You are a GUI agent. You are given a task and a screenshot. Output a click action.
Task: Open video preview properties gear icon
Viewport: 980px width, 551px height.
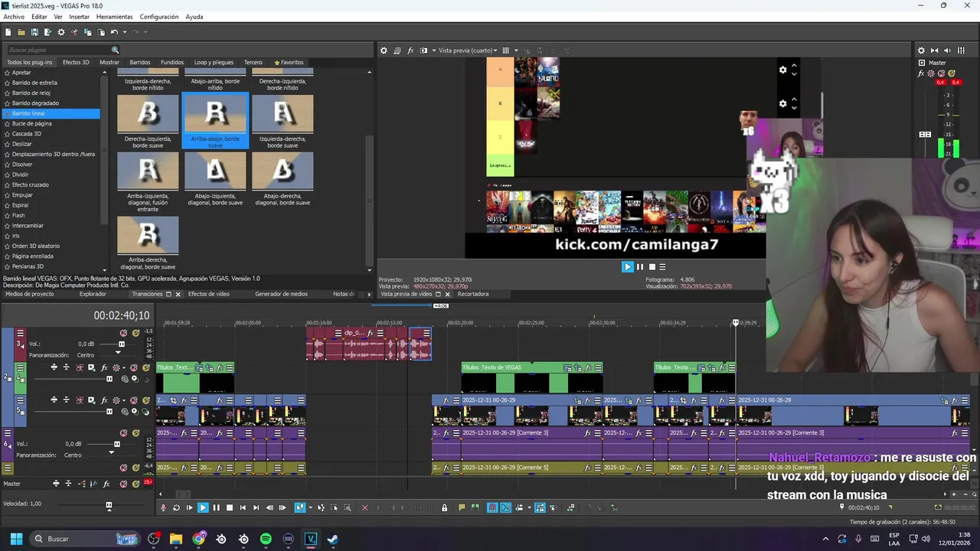tap(384, 51)
